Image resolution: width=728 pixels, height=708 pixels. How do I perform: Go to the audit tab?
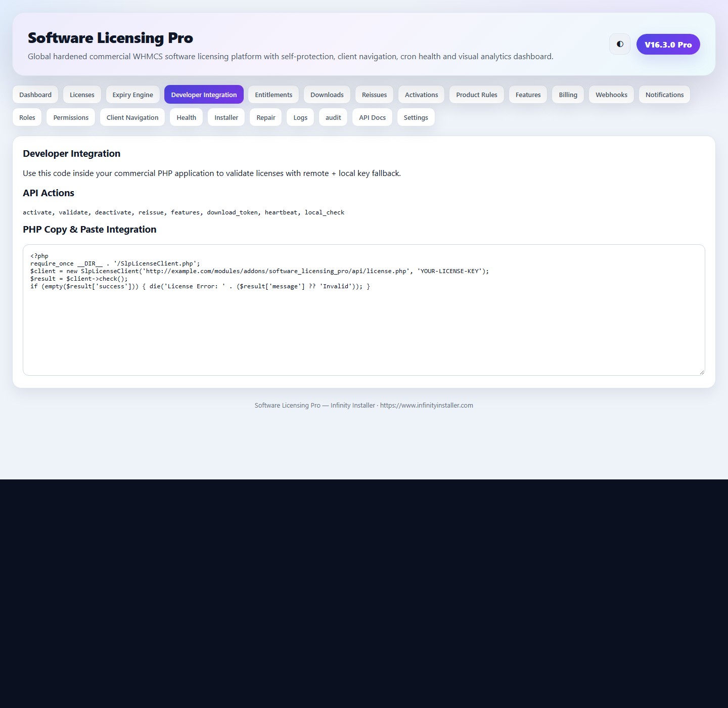[333, 117]
